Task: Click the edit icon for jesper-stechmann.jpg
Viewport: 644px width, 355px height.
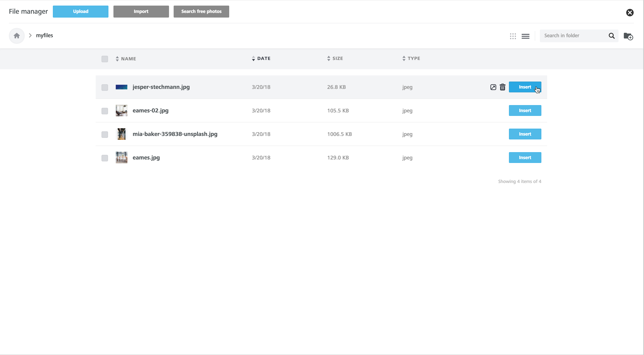Action: [493, 87]
